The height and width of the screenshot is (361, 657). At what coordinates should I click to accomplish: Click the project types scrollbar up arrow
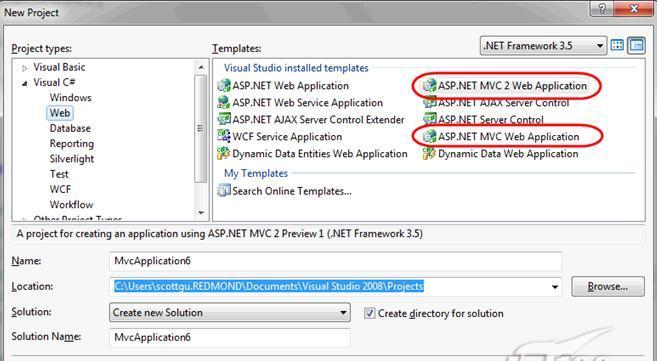click(x=201, y=67)
